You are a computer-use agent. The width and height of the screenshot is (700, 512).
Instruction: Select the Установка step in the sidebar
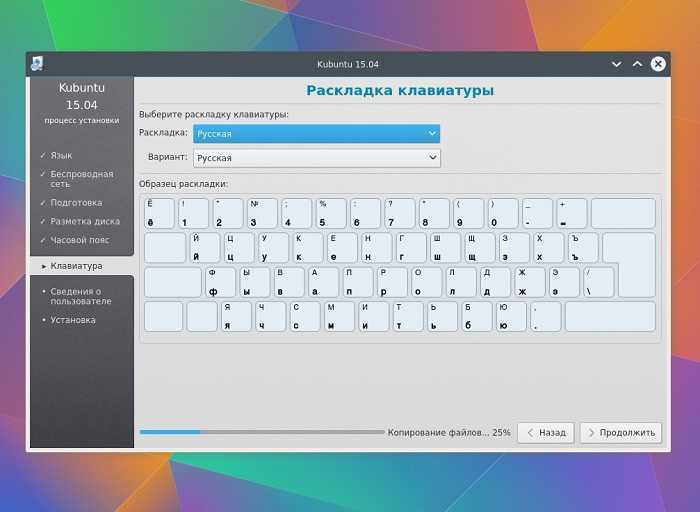point(73,320)
